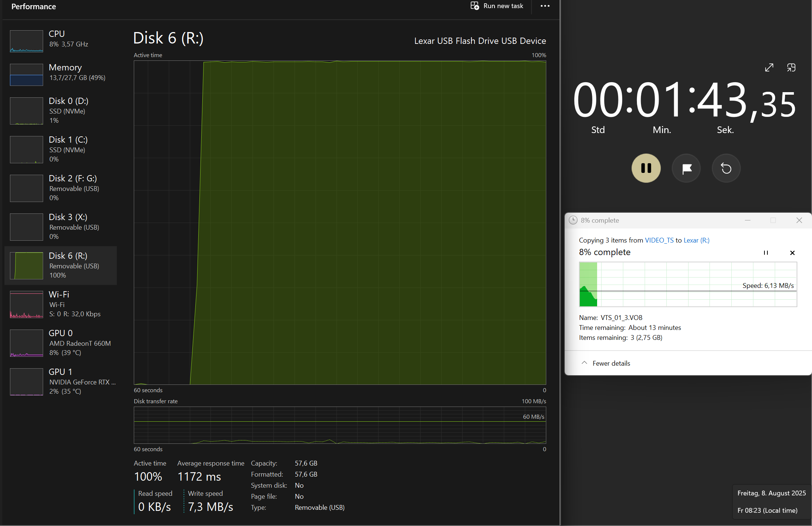Switch to the Wi-Fi performance view

[61, 304]
